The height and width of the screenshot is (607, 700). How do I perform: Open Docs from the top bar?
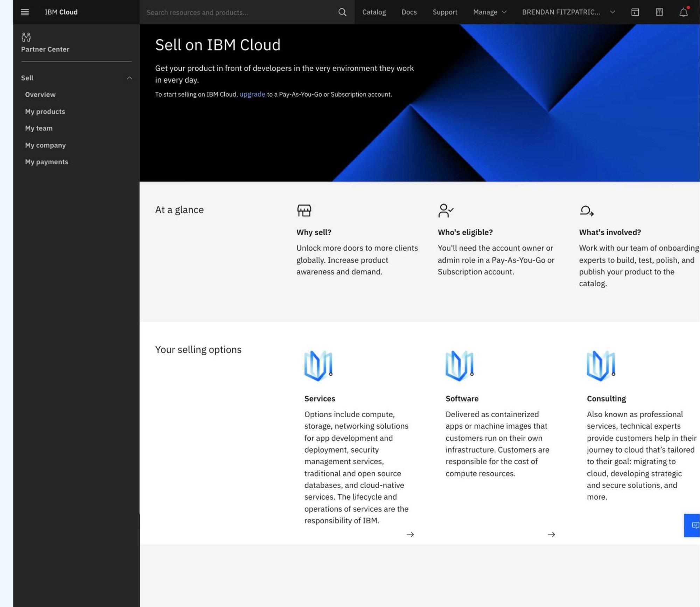click(409, 12)
